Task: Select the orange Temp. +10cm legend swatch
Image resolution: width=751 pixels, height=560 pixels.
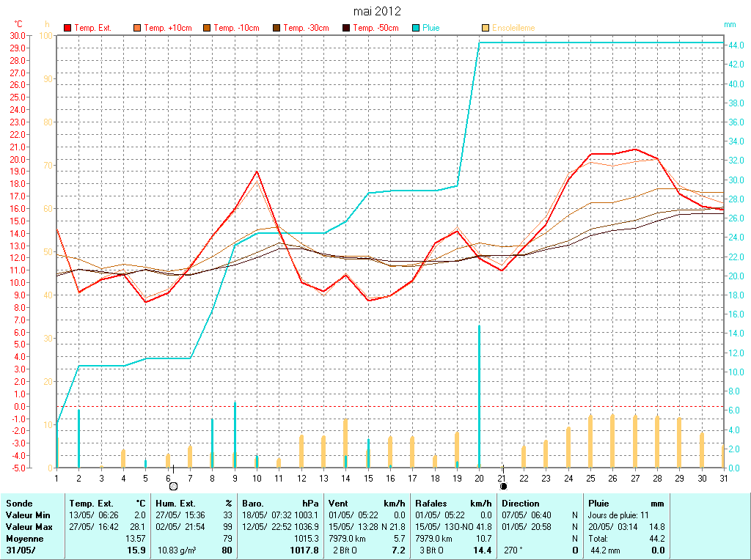Action: pos(137,28)
